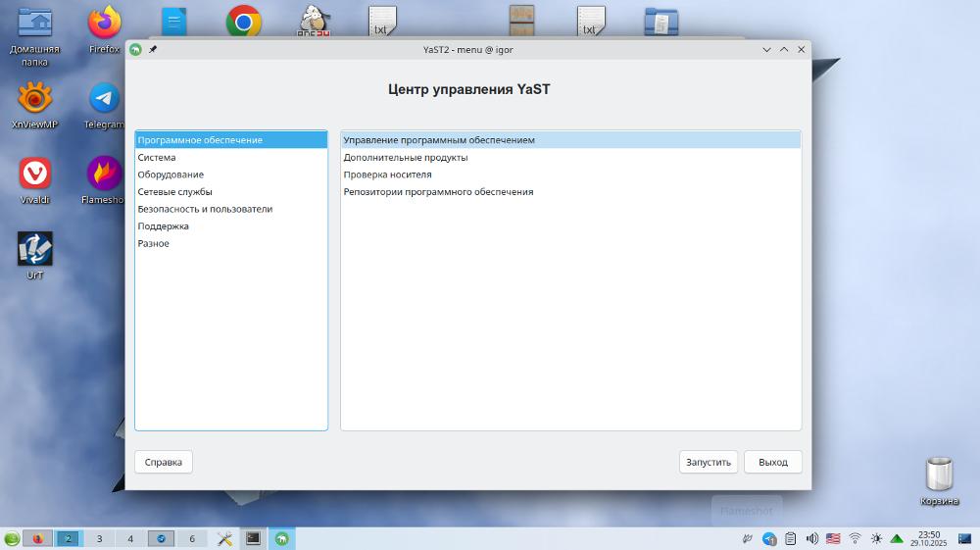The width and height of the screenshot is (980, 550).
Task: Choose Дополнительные продукты module
Action: tap(570, 158)
